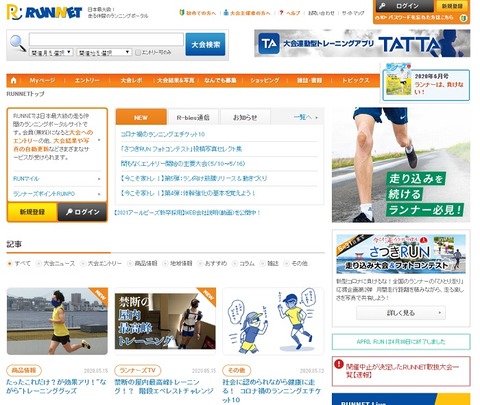Open the 大会レポ menu item
480x405 pixels.
click(131, 80)
